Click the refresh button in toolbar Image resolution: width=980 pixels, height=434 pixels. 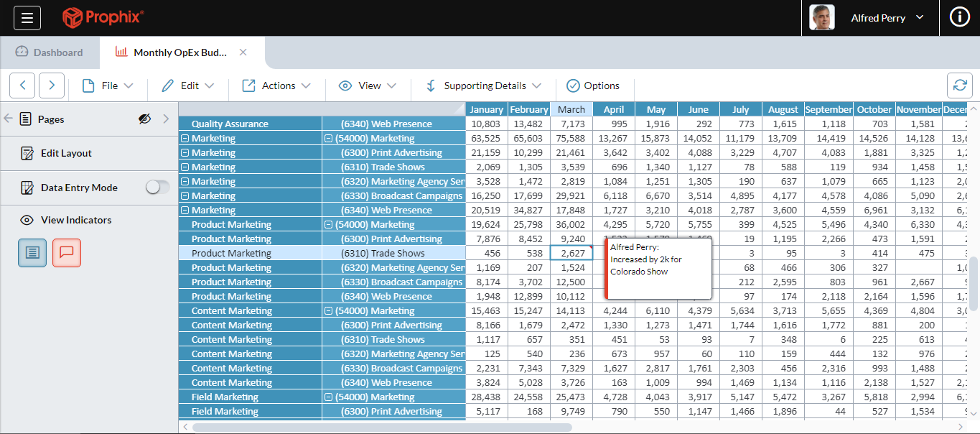(x=959, y=86)
